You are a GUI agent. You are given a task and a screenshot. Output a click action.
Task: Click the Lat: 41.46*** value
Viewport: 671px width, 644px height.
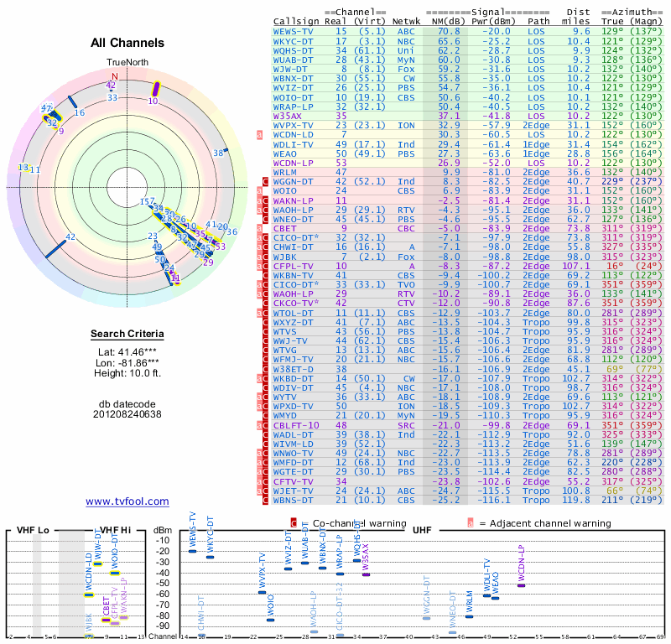(127, 352)
